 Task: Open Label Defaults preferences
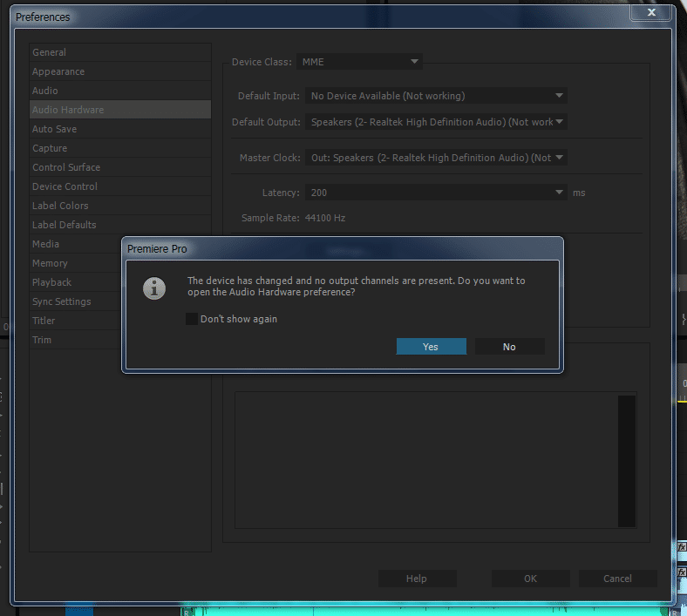pyautogui.click(x=120, y=225)
